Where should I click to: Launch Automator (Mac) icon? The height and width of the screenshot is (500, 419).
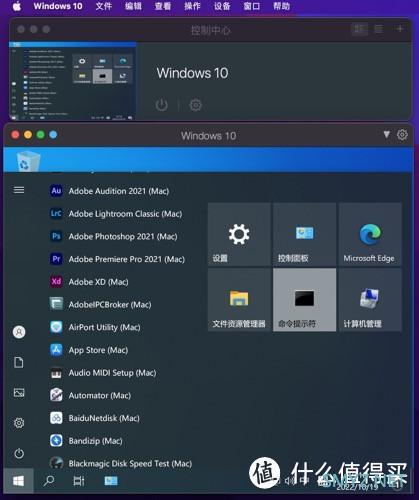coord(56,395)
